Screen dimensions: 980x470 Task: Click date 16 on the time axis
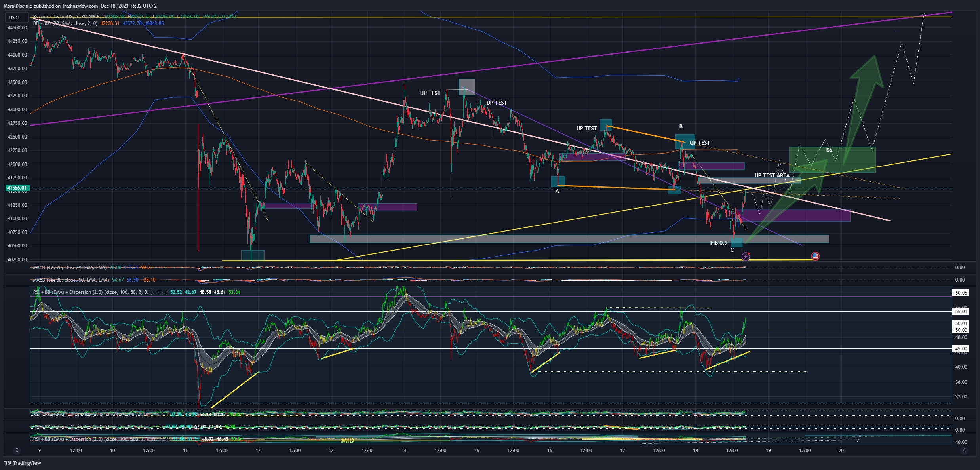(550, 451)
